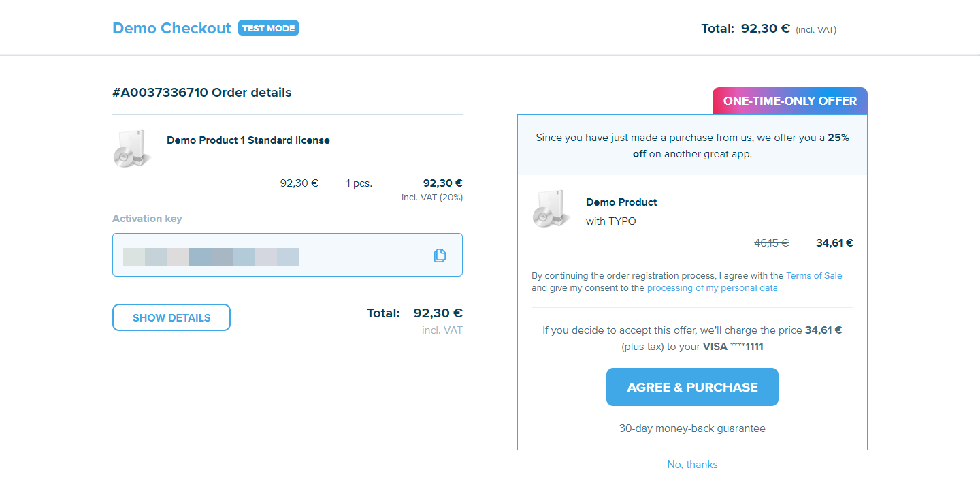This screenshot has width=980, height=485.
Task: Click the header Total 92,30 € amount
Action: point(765,29)
